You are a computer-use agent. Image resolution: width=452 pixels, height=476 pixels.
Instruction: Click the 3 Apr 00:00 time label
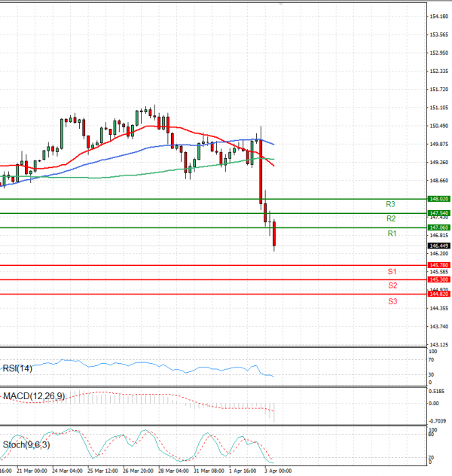[x=278, y=471]
